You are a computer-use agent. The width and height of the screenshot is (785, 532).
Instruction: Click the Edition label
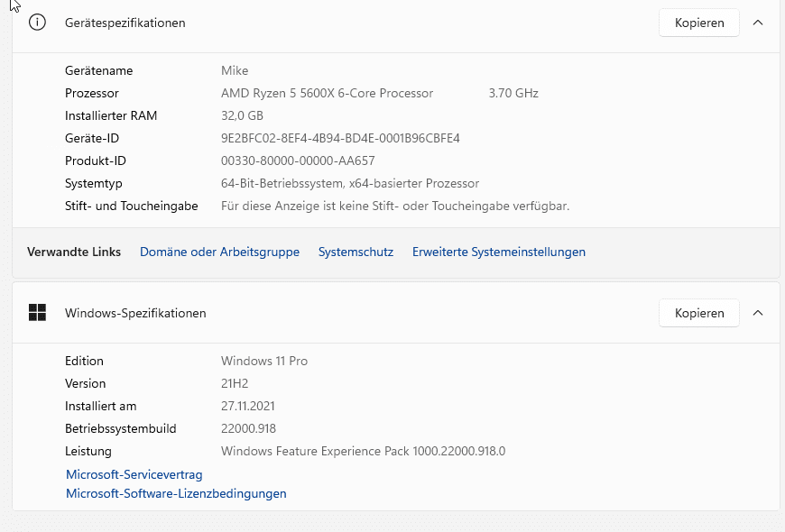tap(84, 361)
